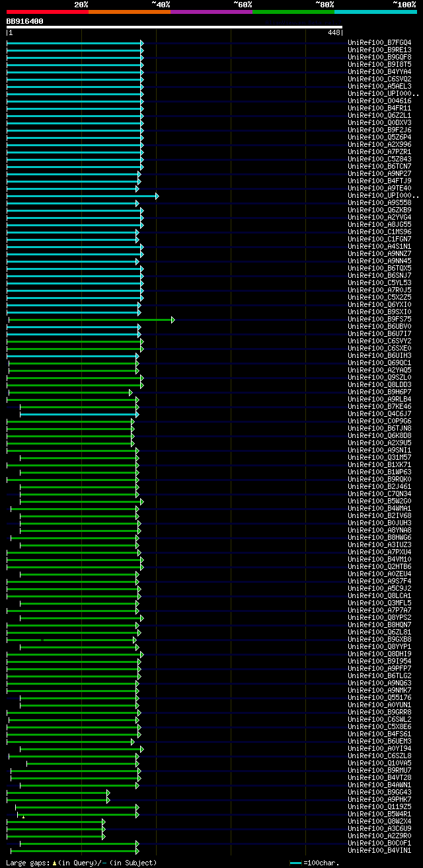Image resolution: width=423 pixels, height=868 pixels.
Task: Open hit UniRef100_A5AEL3
Action: (379, 87)
